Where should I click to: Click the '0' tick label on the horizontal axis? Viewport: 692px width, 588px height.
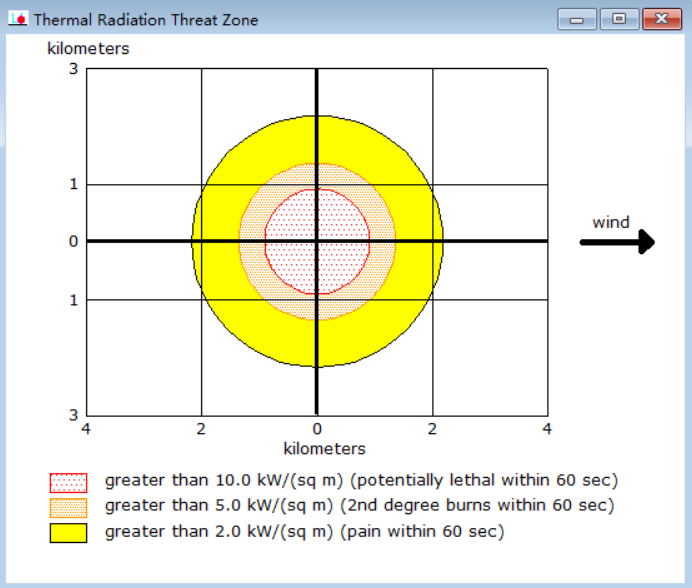317,429
